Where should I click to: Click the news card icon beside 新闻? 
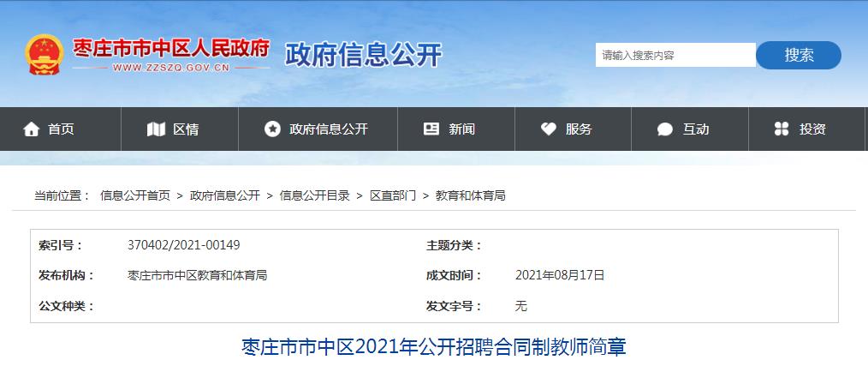click(x=431, y=129)
